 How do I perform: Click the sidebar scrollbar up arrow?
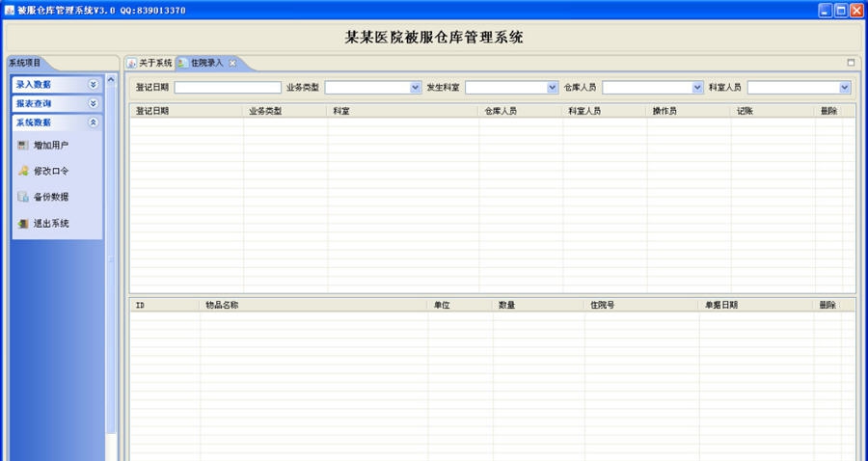click(111, 80)
